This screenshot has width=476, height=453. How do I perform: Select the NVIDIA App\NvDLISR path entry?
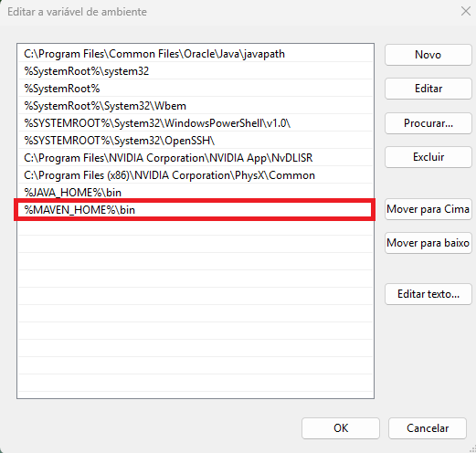pos(195,158)
